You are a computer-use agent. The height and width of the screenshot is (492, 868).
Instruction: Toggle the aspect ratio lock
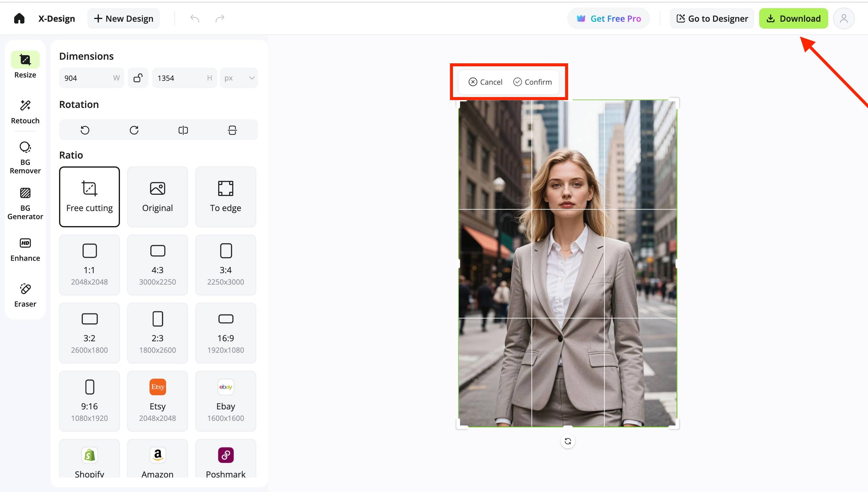(x=138, y=78)
